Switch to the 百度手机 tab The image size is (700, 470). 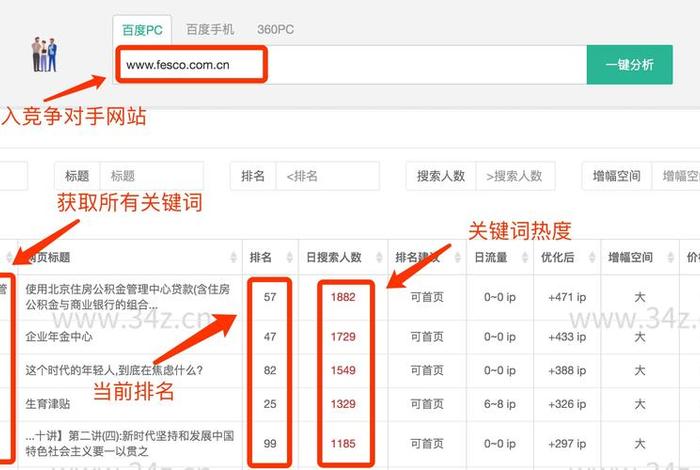(x=210, y=29)
